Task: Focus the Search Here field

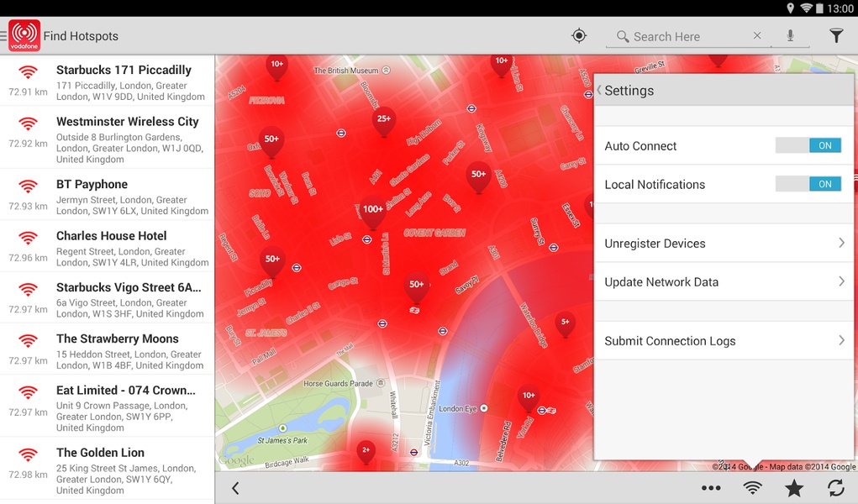Action: coord(688,37)
